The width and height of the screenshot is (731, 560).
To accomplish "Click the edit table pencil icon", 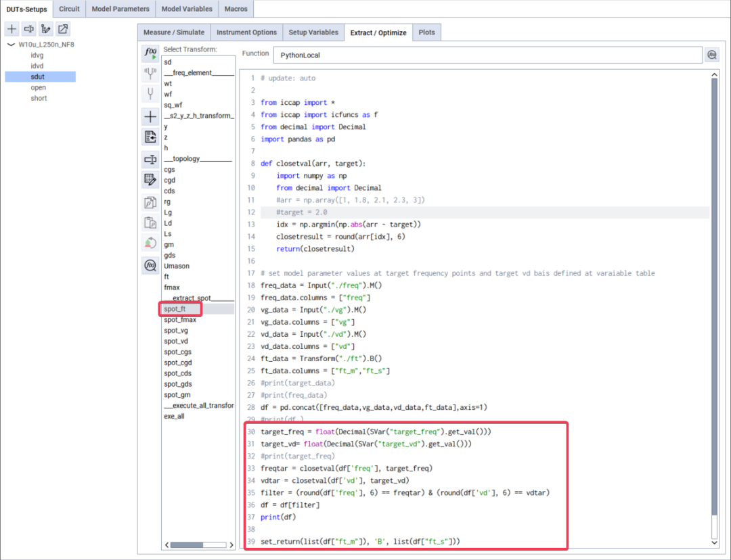I will [150, 180].
